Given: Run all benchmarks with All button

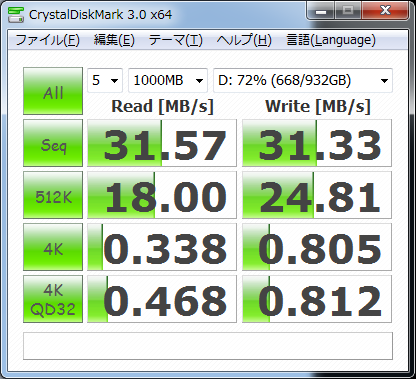Looking at the screenshot, I should [53, 91].
